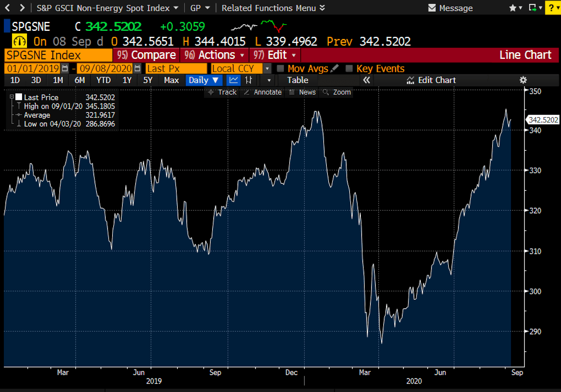Collapse panel with double left chevron
The height and width of the screenshot is (392, 561).
click(x=366, y=80)
